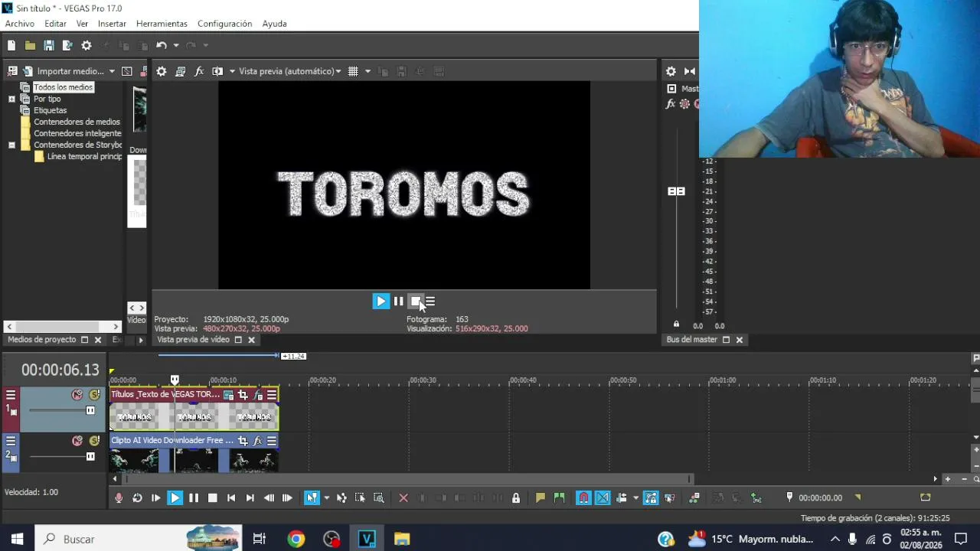This screenshot has width=980, height=551.
Task: Open the Archivo menu
Action: [20, 24]
